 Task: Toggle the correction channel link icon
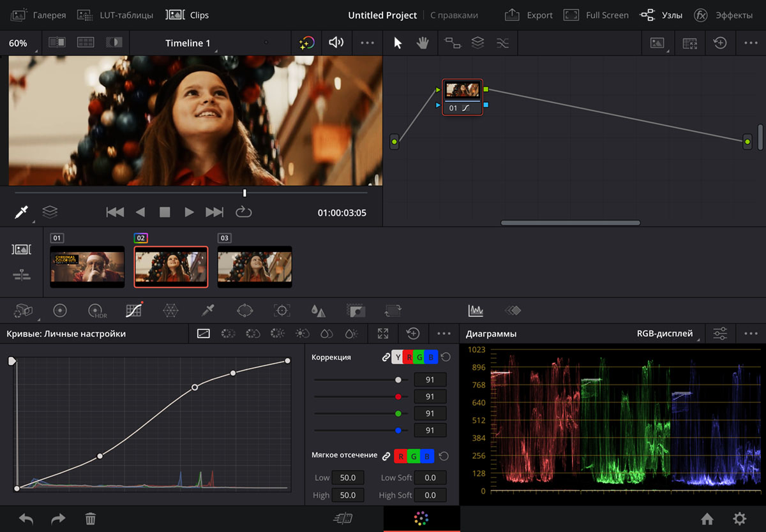(x=386, y=357)
